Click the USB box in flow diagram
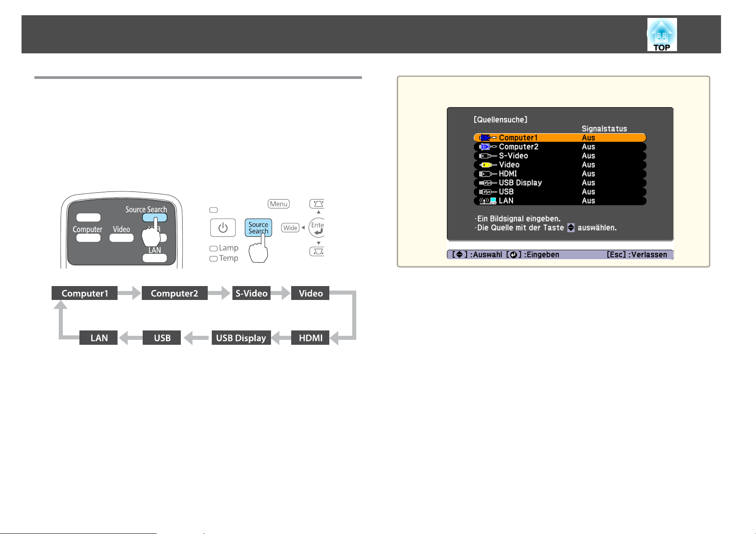This screenshot has height=534, width=756. tap(162, 338)
